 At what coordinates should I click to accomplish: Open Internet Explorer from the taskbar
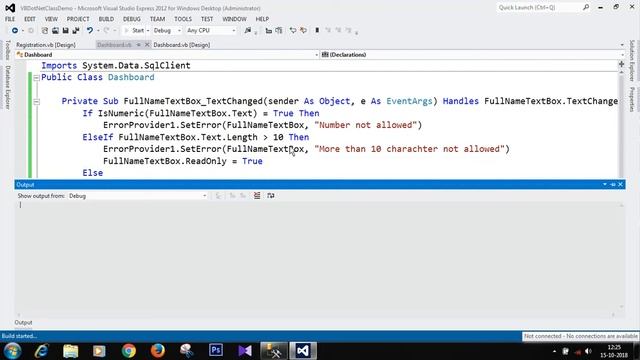tap(42, 351)
